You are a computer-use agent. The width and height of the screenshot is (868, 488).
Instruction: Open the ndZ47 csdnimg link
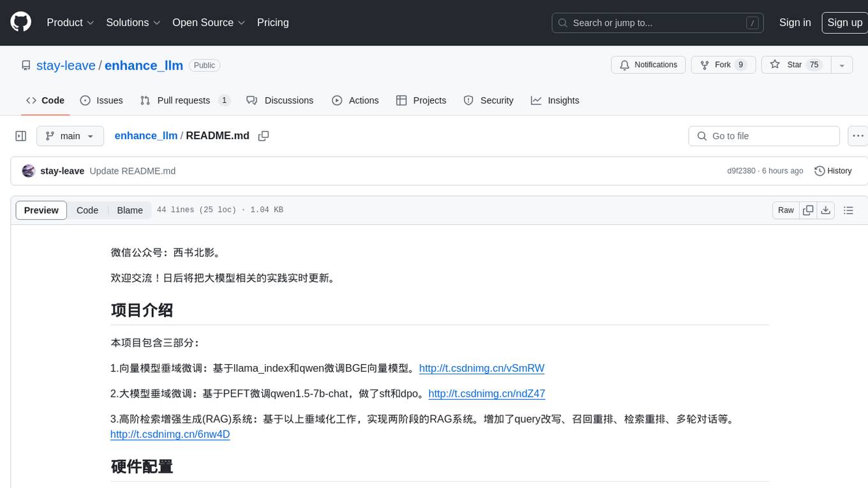[x=487, y=393]
